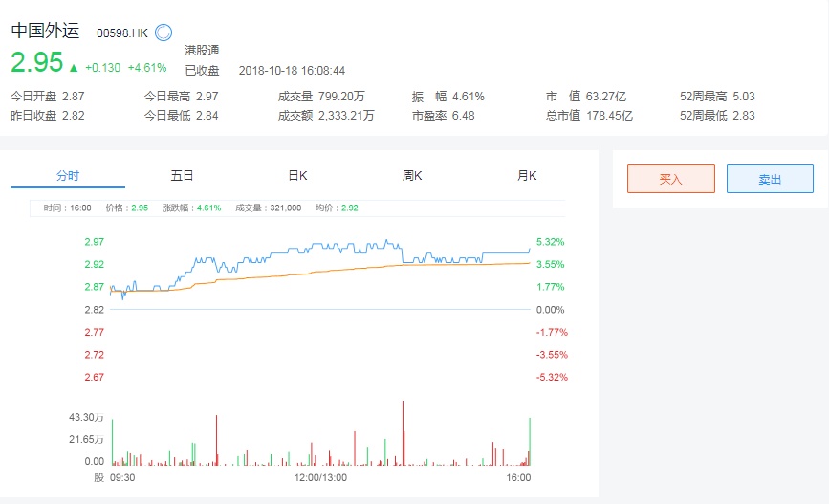Click the 16:00 closing time marker
Screen dimensions: 829x504
click(x=518, y=477)
